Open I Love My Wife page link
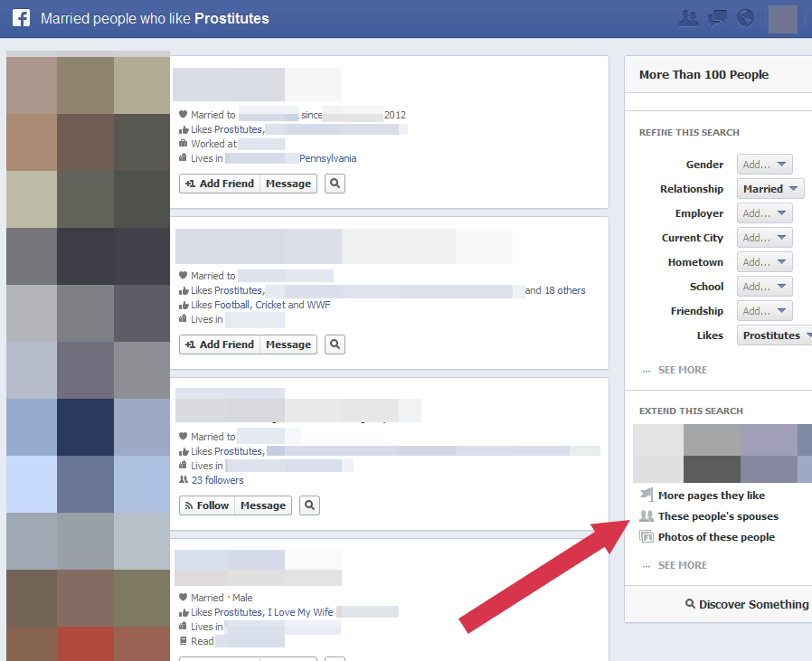Viewport: 812px width, 661px height. coord(300,612)
